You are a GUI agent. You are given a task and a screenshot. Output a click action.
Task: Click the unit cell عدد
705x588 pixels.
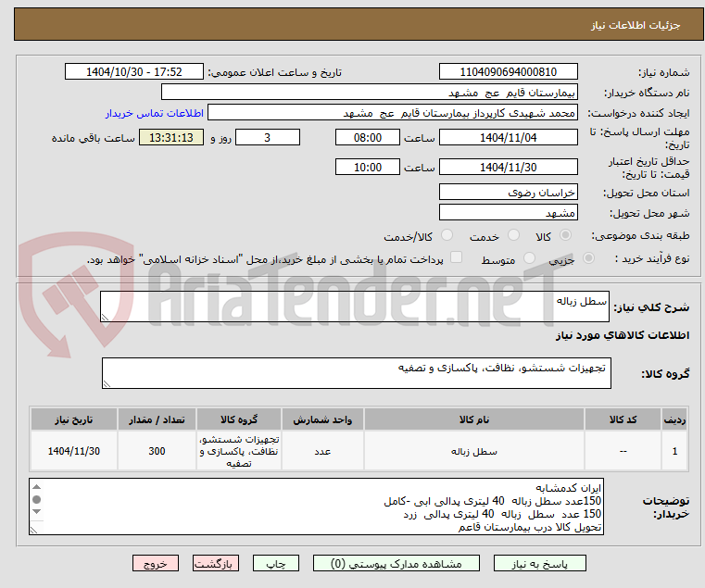[322, 451]
